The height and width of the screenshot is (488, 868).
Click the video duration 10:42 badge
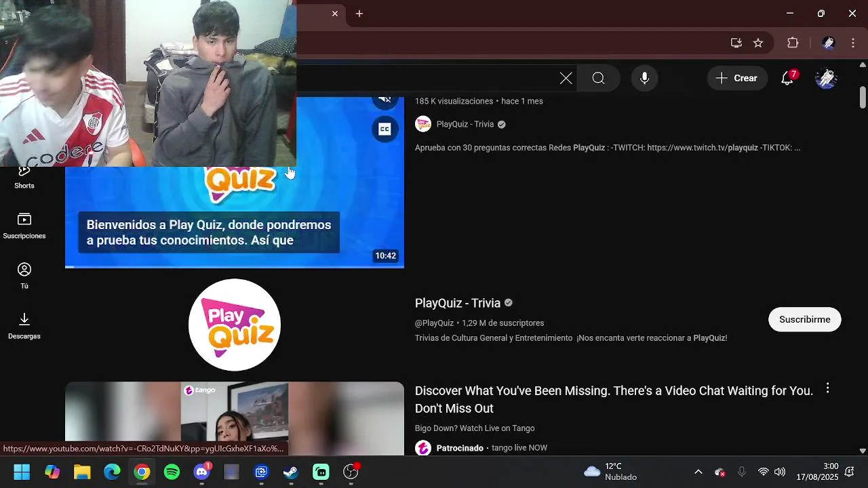(385, 256)
